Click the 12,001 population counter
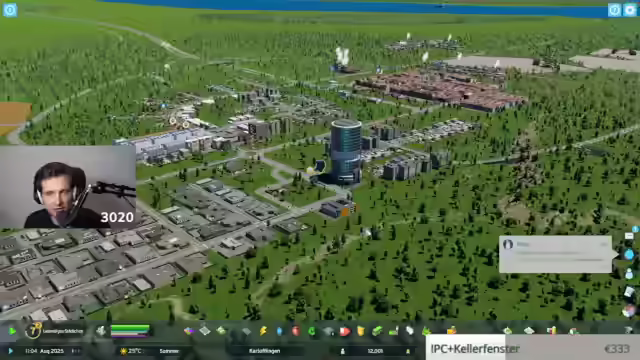Image resolution: width=640 pixels, height=360 pixels. [375, 351]
